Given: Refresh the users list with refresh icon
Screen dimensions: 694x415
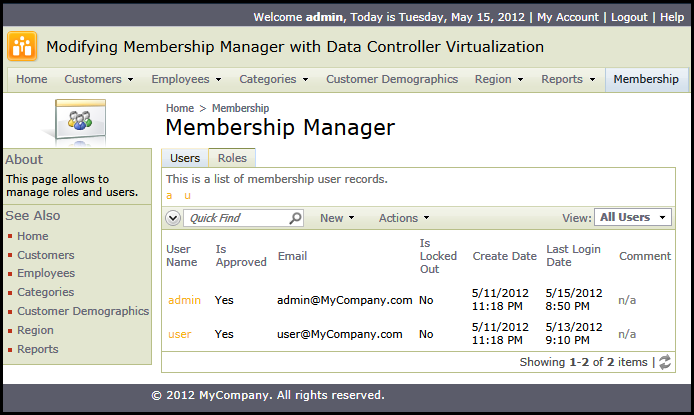Looking at the screenshot, I should [x=665, y=362].
